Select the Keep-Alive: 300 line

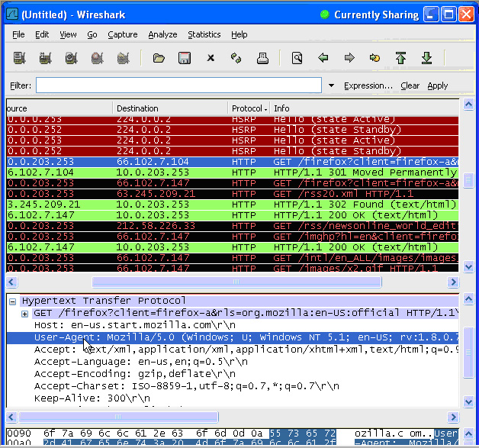tap(92, 398)
